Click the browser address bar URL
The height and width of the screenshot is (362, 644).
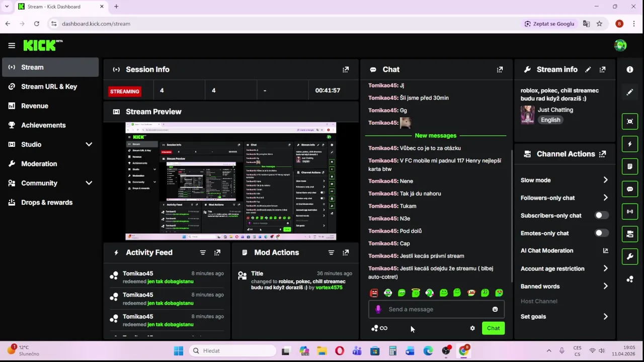pyautogui.click(x=96, y=24)
